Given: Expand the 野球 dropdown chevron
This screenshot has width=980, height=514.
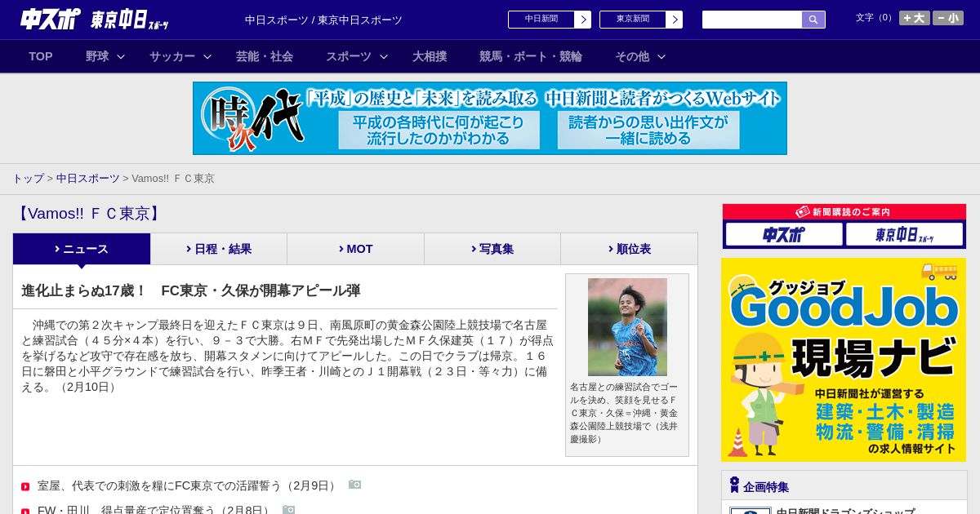Looking at the screenshot, I should (121, 56).
